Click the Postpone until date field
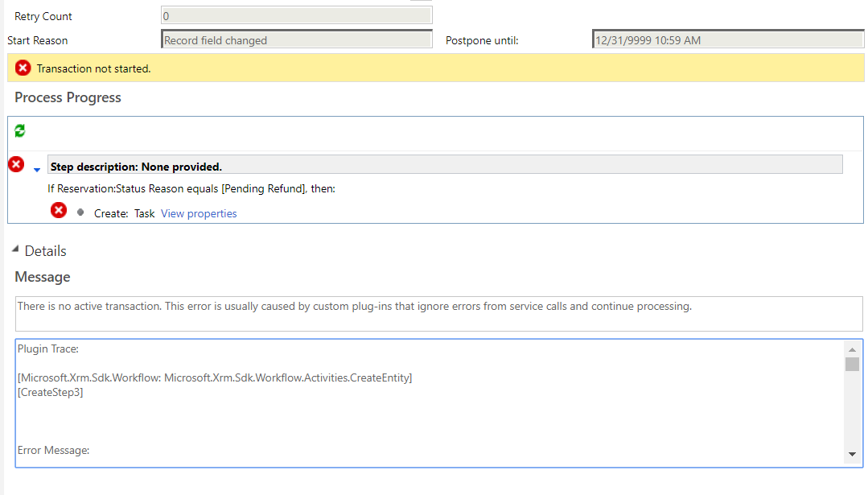868x495 pixels. [x=727, y=40]
